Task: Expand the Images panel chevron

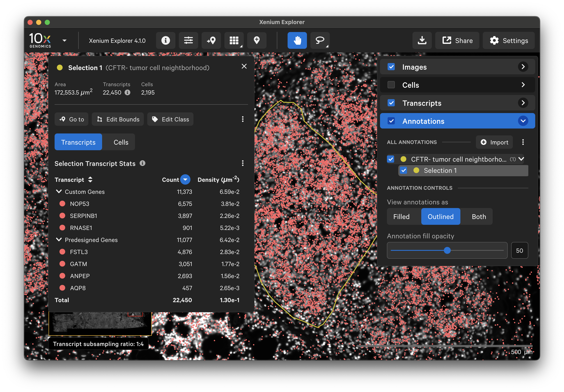Action: pyautogui.click(x=523, y=67)
